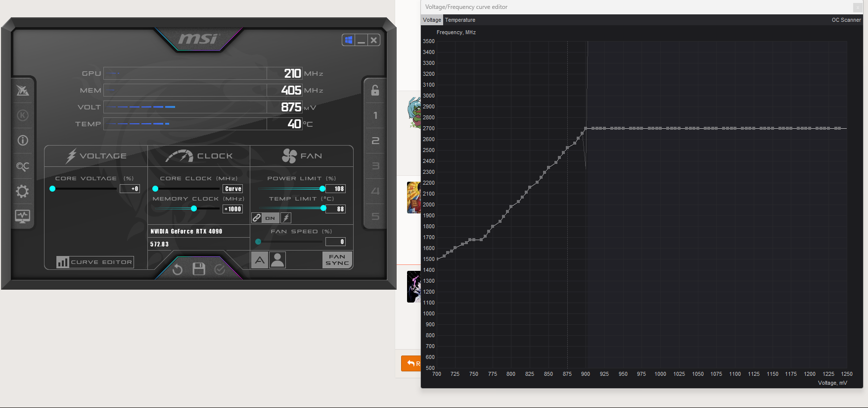Click the curve point at 700 mV

pos(437,258)
